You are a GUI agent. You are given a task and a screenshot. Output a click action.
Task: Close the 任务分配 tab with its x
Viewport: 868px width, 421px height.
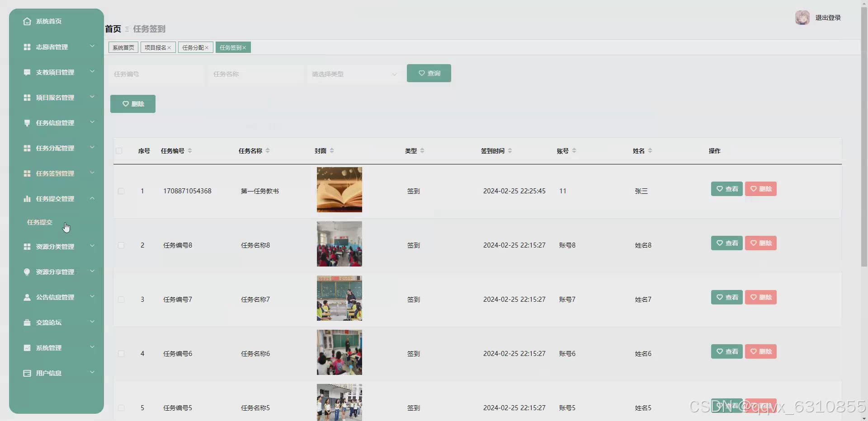coord(207,48)
